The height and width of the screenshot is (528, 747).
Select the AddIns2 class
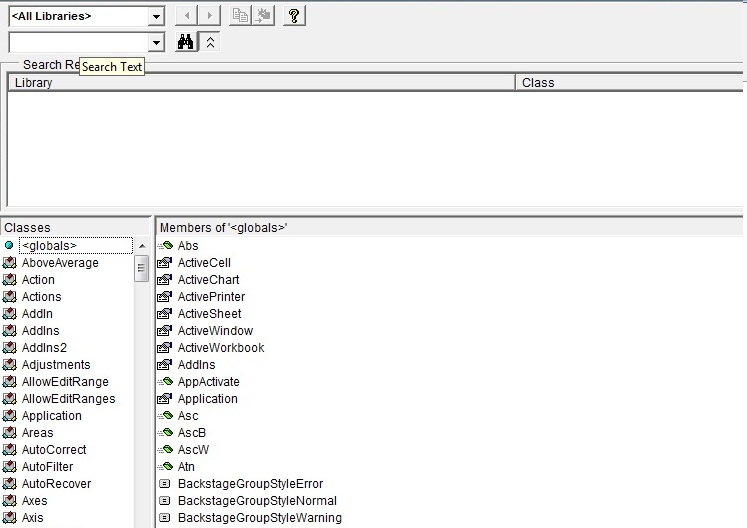(x=44, y=348)
